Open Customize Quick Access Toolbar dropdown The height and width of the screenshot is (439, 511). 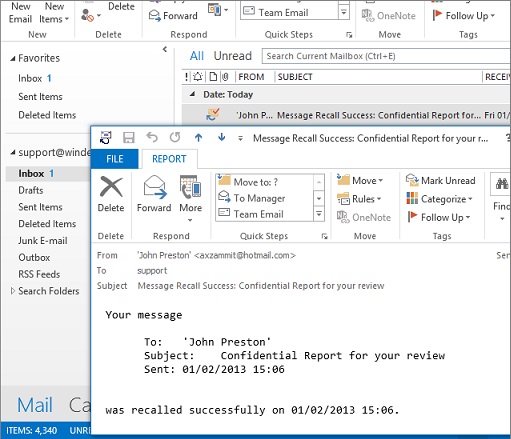(x=240, y=138)
